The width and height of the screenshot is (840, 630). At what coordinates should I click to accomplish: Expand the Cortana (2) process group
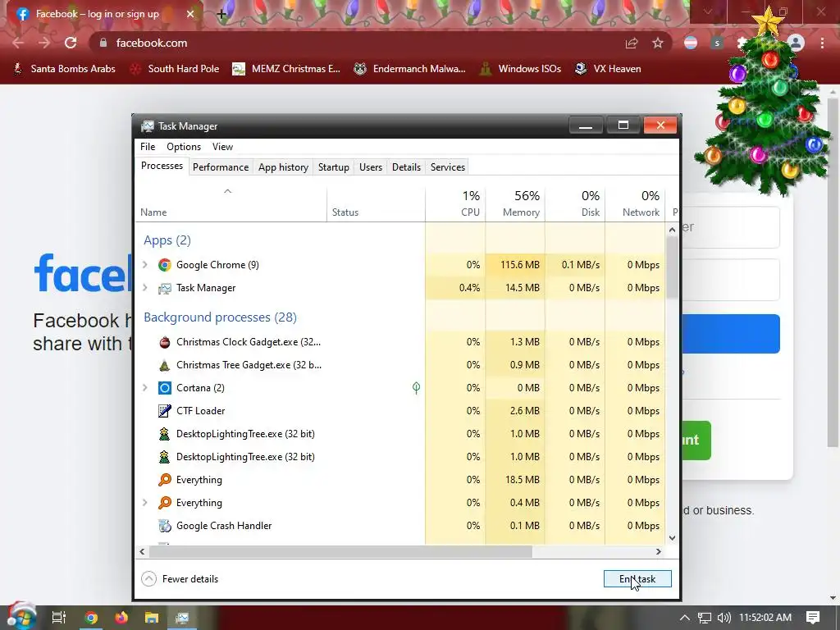pyautogui.click(x=144, y=388)
